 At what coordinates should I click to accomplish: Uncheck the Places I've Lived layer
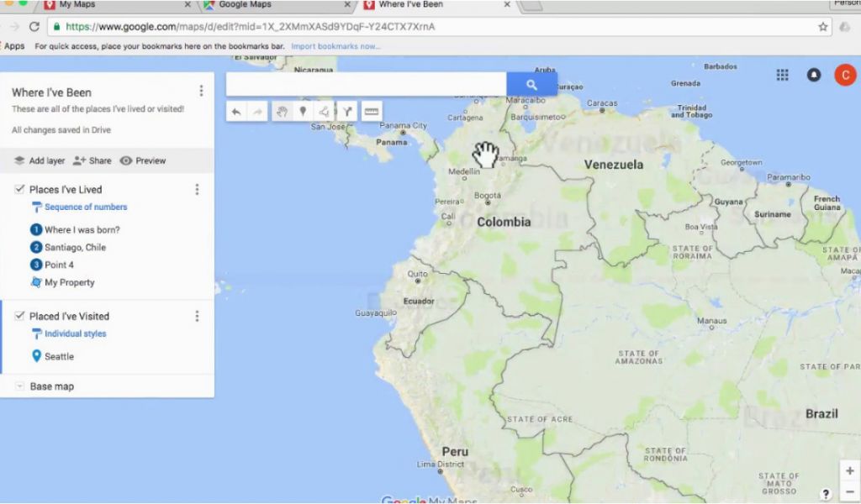pyautogui.click(x=20, y=189)
